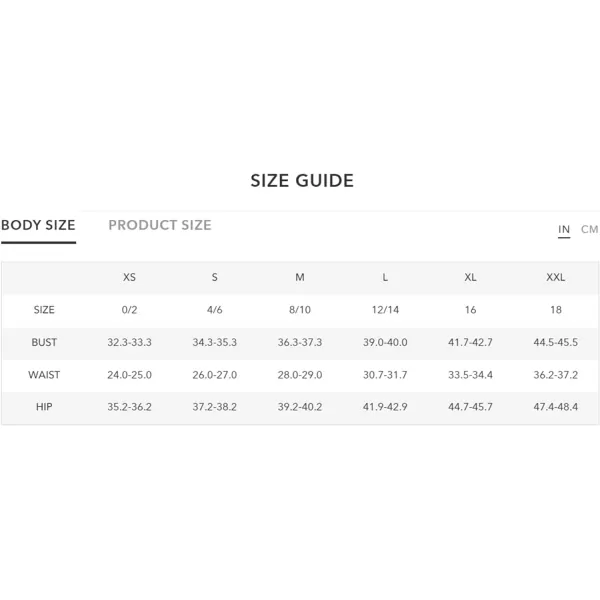
Task: Click the XS column header
Action: click(x=129, y=277)
